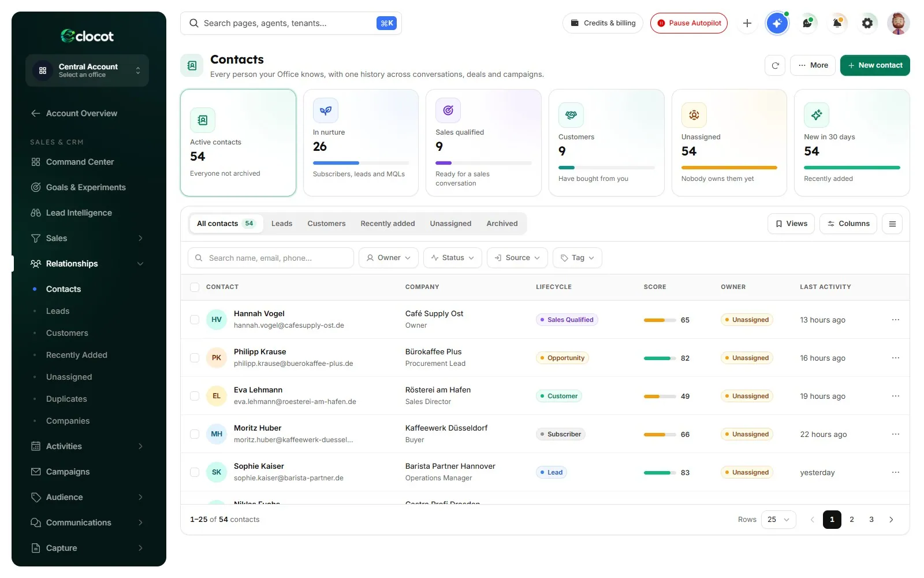This screenshot has height=578, width=924.
Task: Click the Unassigned card progress bar
Action: point(729,168)
